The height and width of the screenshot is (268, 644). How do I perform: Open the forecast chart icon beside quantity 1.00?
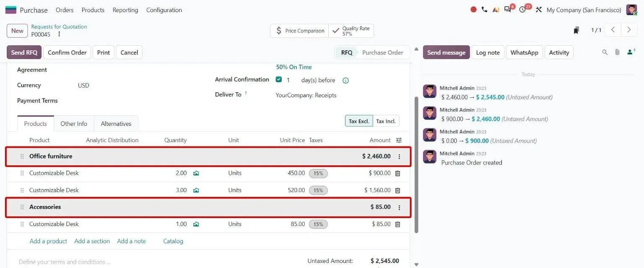pyautogui.click(x=196, y=224)
